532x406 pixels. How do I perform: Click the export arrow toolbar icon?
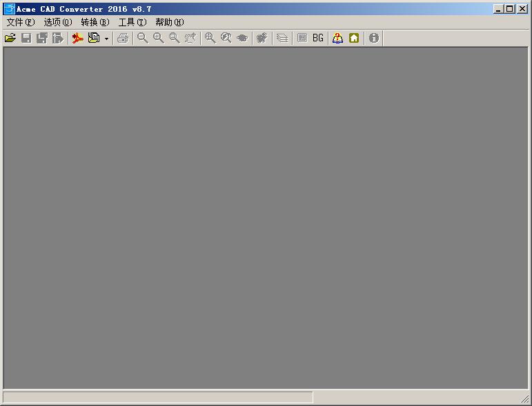coord(58,38)
